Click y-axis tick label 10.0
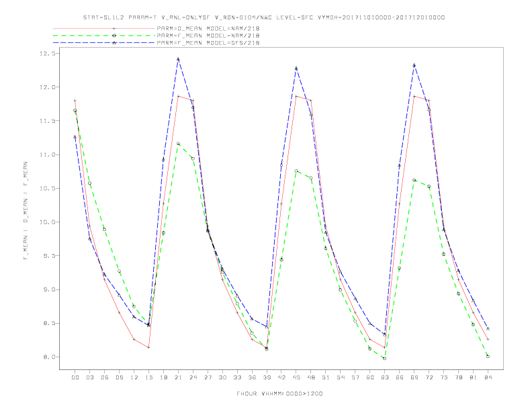Viewport: 532px width, 411px height. [x=47, y=222]
